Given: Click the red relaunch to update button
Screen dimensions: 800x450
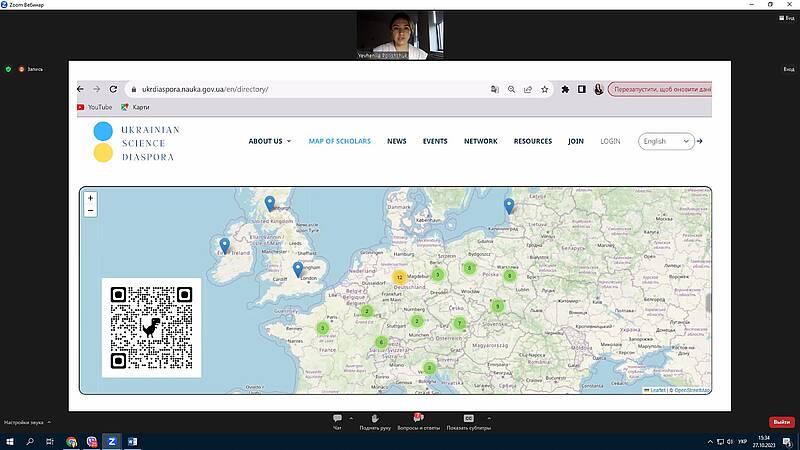Looking at the screenshot, I should (660, 89).
